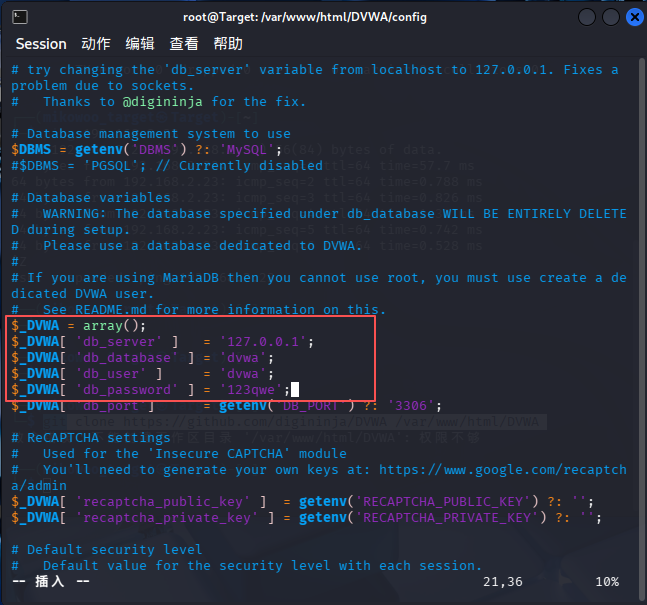This screenshot has height=605, width=647.
Task: Click the 'db_user' key text
Action: 111,373
